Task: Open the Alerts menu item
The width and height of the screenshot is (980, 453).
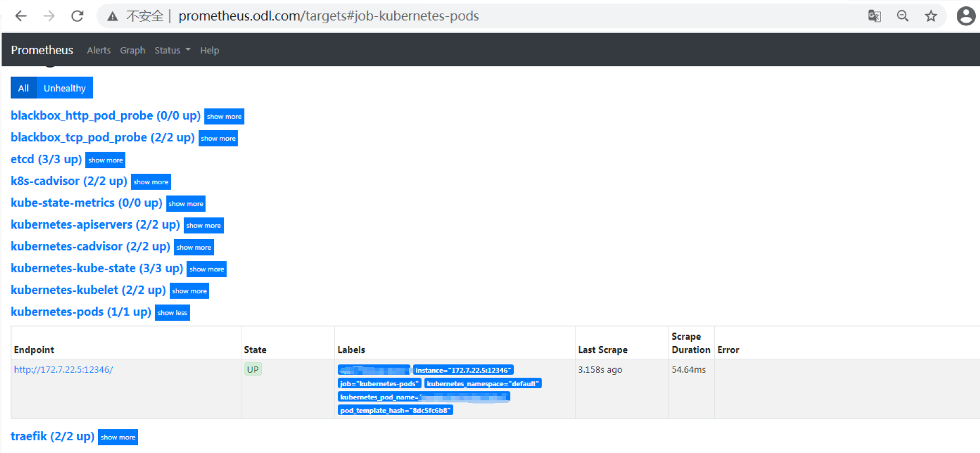Action: pos(99,50)
